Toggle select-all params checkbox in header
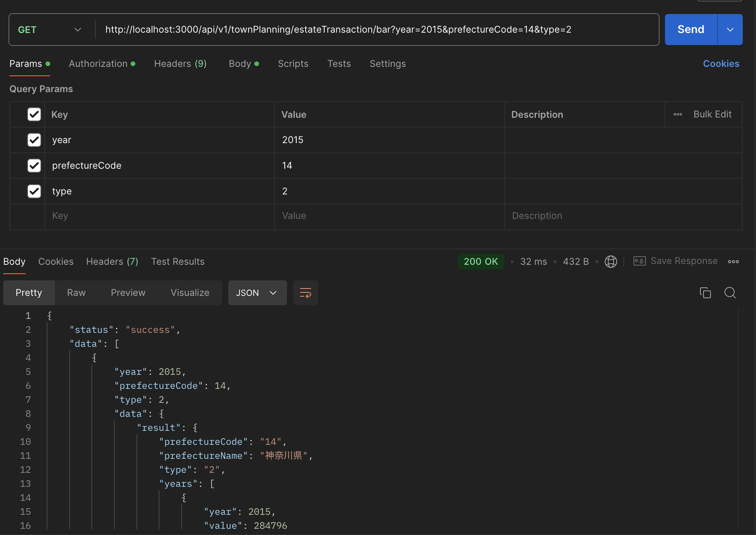The width and height of the screenshot is (756, 535). pos(34,114)
